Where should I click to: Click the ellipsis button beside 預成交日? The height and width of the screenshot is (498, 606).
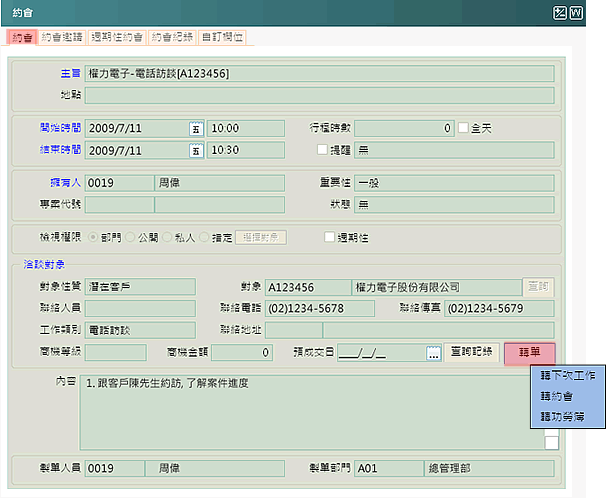tap(433, 353)
